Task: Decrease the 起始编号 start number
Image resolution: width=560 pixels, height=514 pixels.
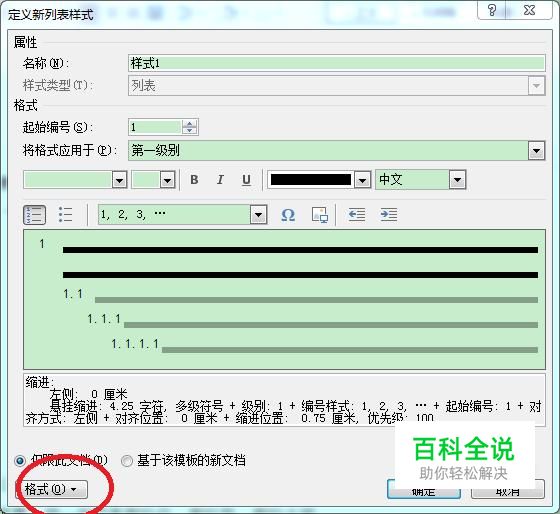Action: 190,130
